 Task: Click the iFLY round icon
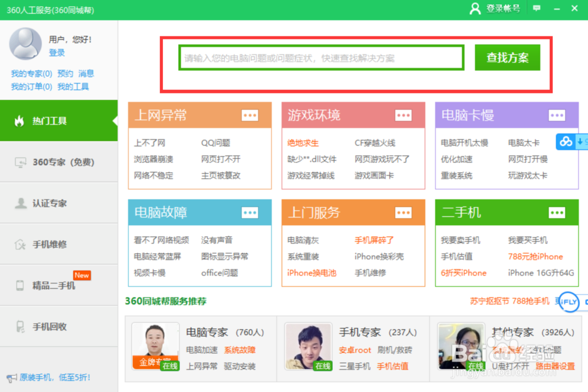[569, 301]
